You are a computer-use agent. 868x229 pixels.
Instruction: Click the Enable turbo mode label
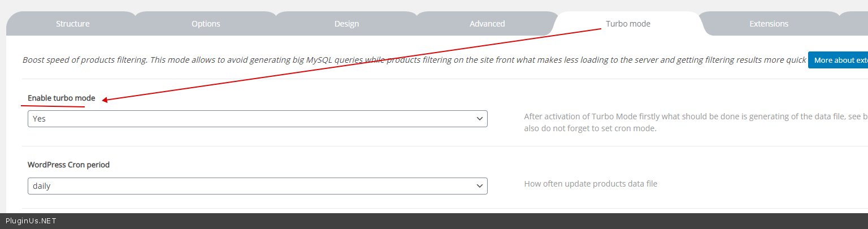[x=61, y=98]
